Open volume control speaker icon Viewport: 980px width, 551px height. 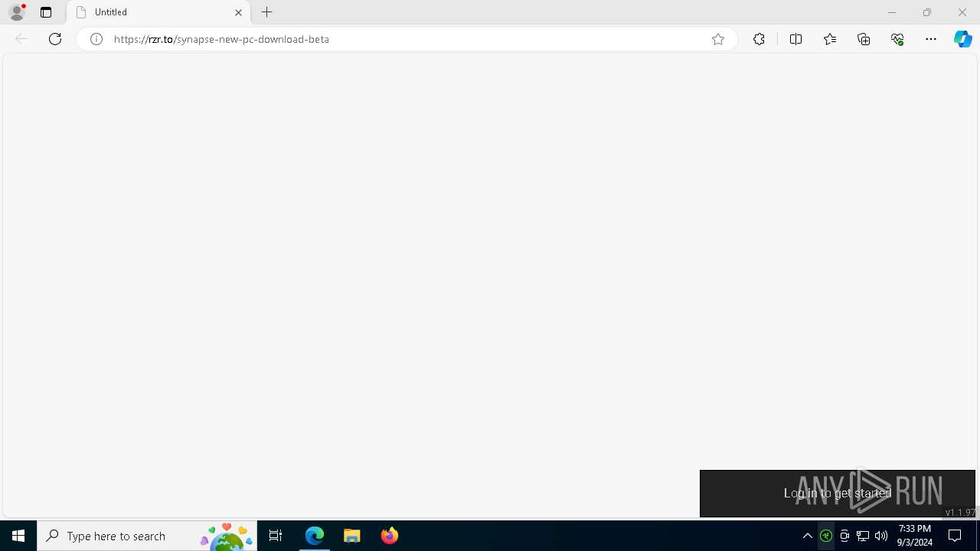(881, 536)
